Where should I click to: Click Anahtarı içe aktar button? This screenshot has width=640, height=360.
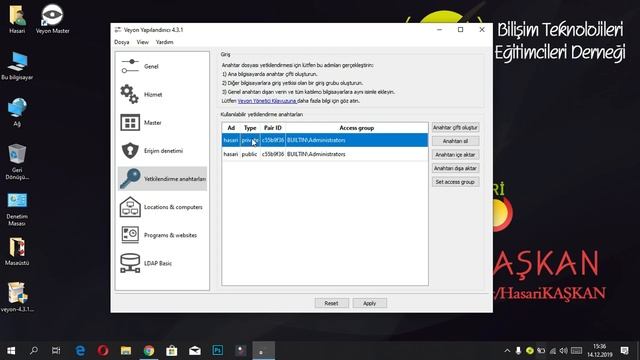pyautogui.click(x=455, y=155)
